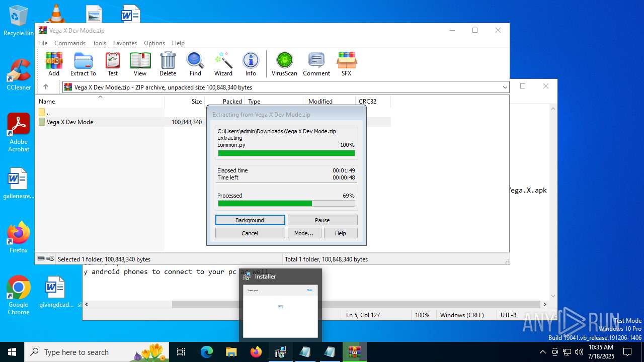The height and width of the screenshot is (362, 644).
Task: Cancel the extraction
Action: (x=250, y=233)
